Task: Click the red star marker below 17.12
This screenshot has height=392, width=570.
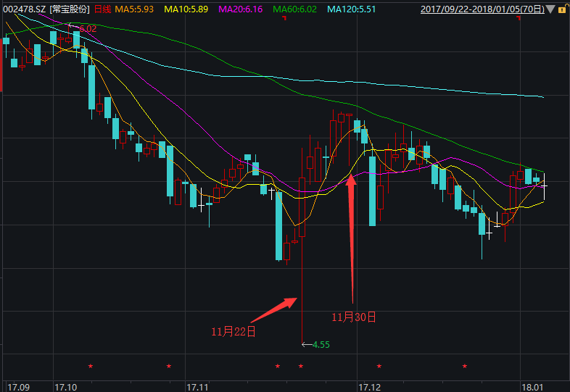Action: (x=379, y=366)
